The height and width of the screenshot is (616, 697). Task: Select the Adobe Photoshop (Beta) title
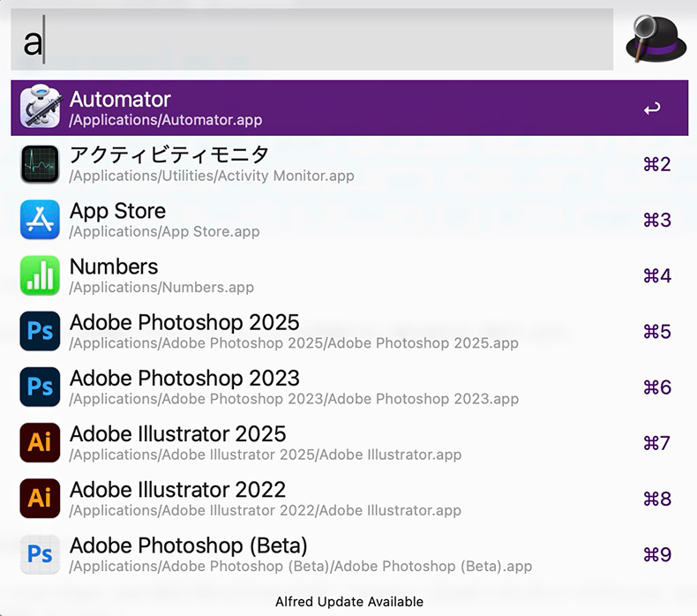tap(189, 545)
